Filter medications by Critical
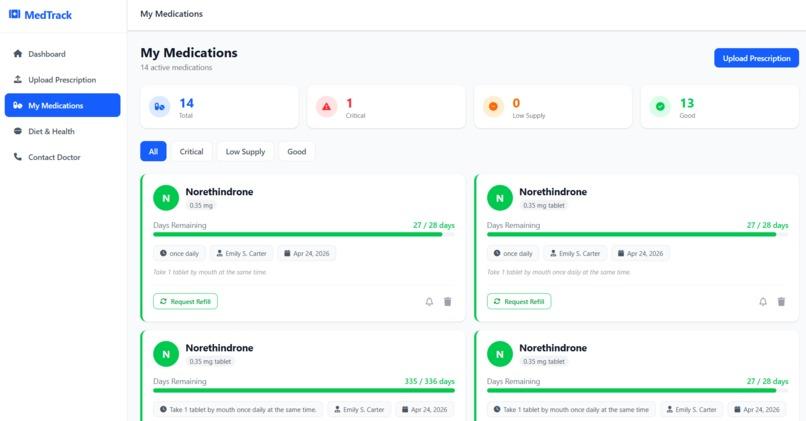806x421 pixels. tap(191, 151)
